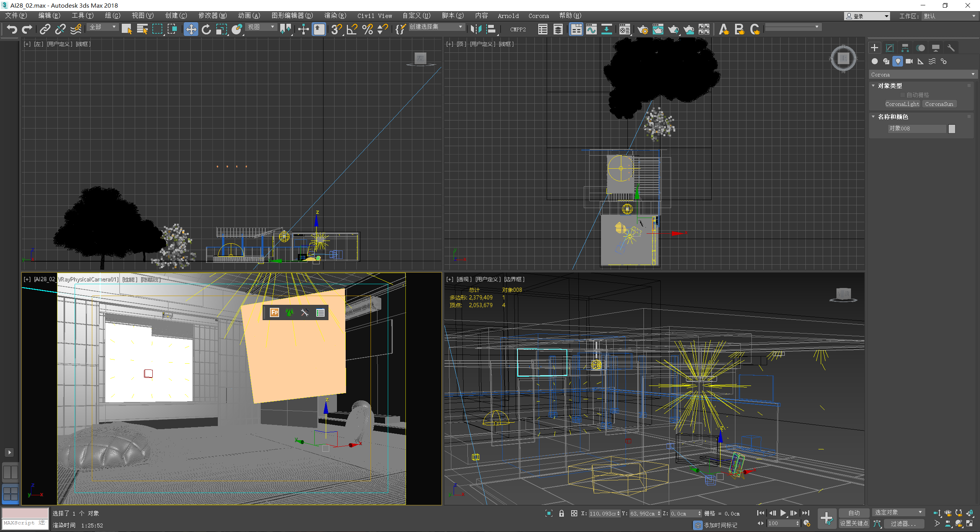Open the 渲染(R) menu

click(335, 16)
